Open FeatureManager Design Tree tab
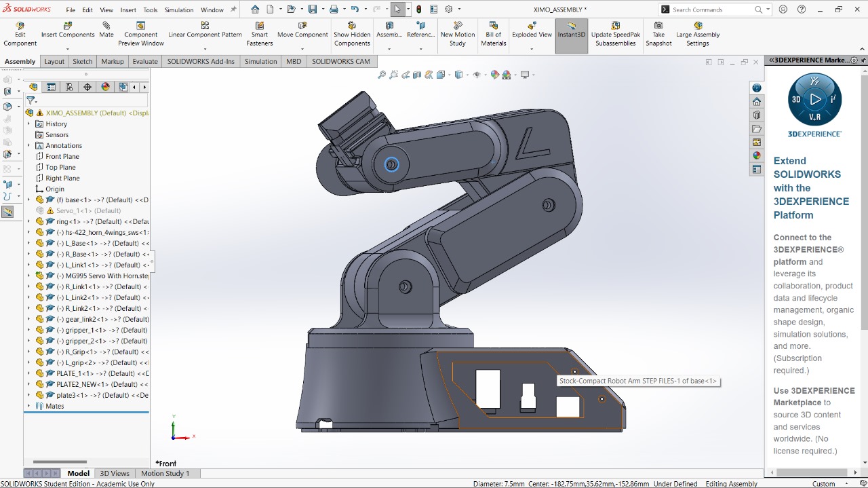This screenshot has width=868, height=488. [33, 87]
